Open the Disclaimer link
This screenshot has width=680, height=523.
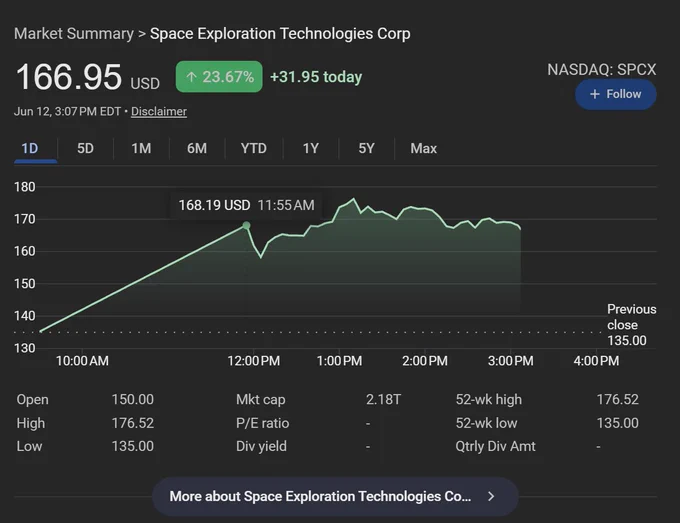tap(159, 111)
